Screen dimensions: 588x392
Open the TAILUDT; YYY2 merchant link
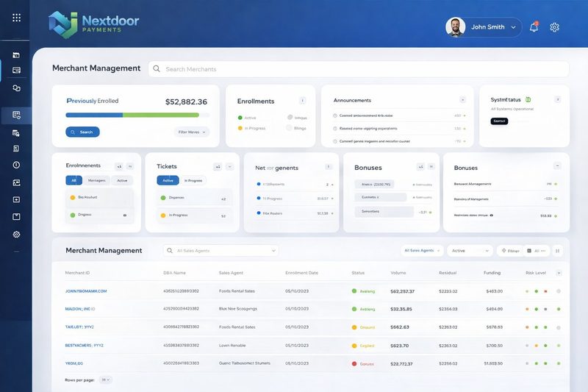click(79, 327)
